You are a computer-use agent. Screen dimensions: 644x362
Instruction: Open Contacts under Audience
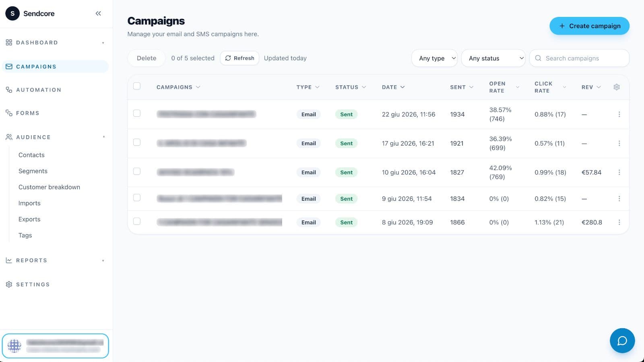pyautogui.click(x=31, y=155)
